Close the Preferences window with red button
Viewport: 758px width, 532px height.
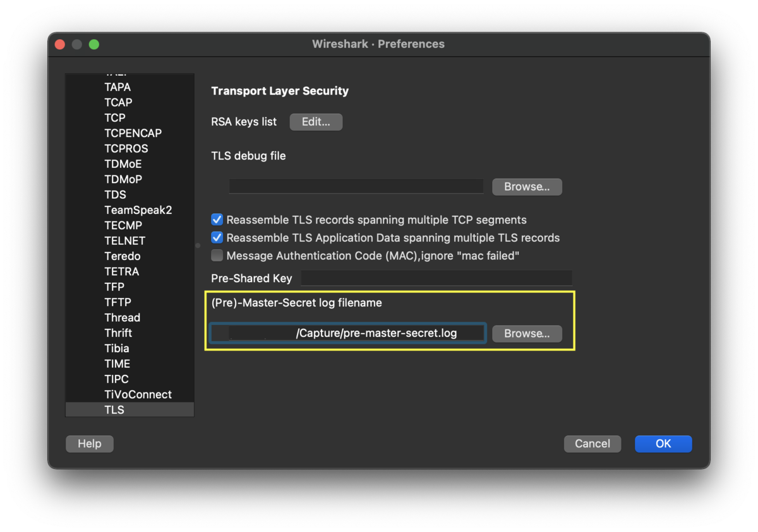click(60, 44)
